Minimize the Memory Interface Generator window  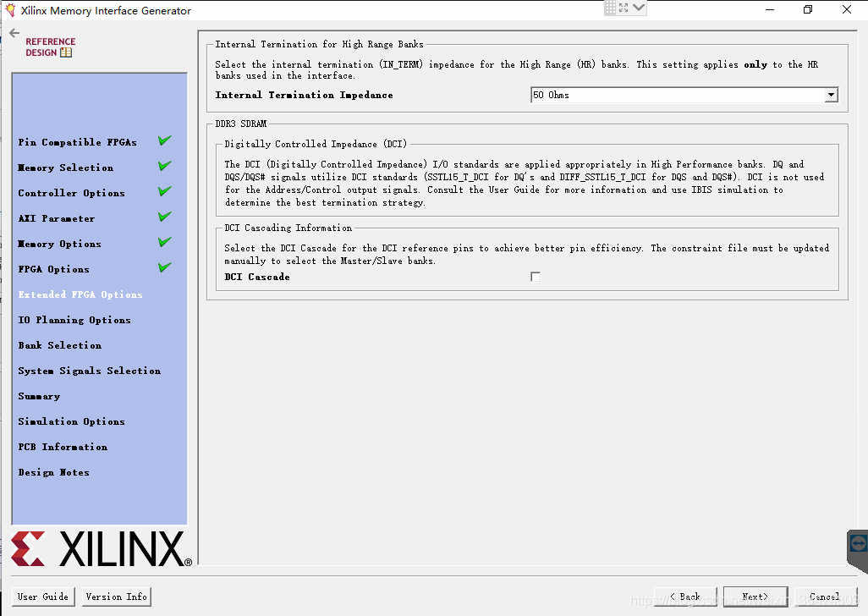point(770,9)
